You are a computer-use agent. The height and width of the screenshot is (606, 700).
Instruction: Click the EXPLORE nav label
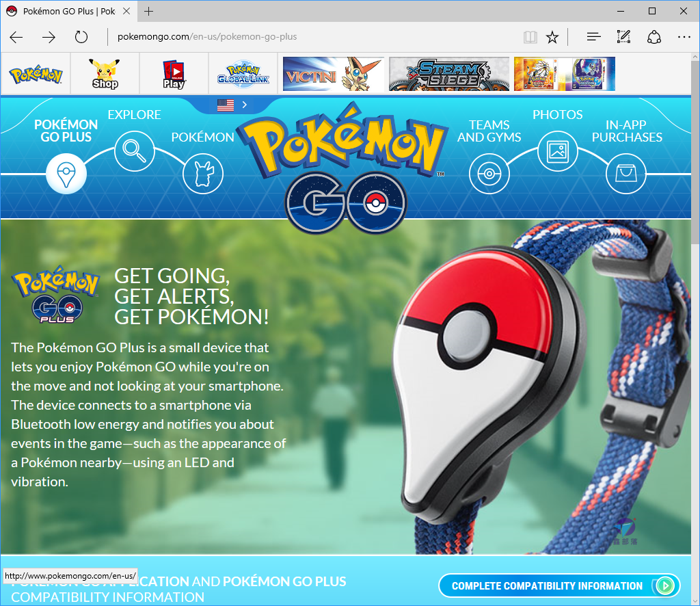[x=135, y=115]
